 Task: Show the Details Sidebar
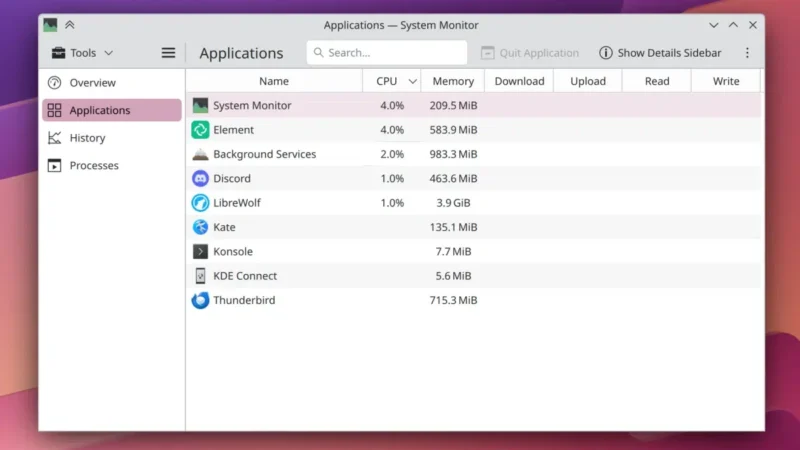click(x=660, y=53)
